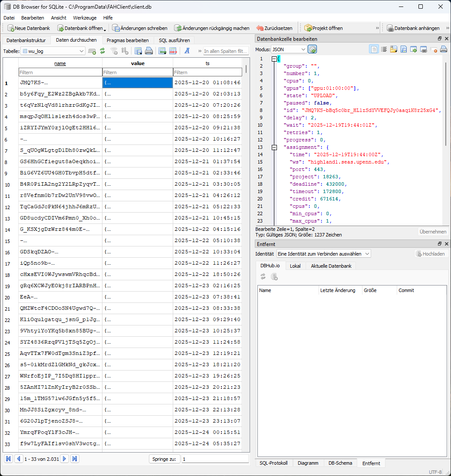Expand the table toolbar overflow chevron
Image resolution: width=451 pixels, height=476 pixels.
point(200,51)
